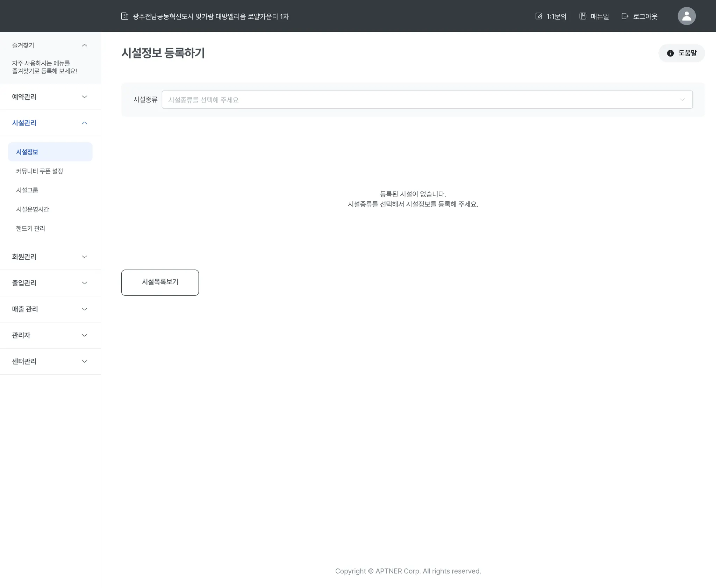Open the user profile avatar
The image size is (716, 588).
coord(686,16)
